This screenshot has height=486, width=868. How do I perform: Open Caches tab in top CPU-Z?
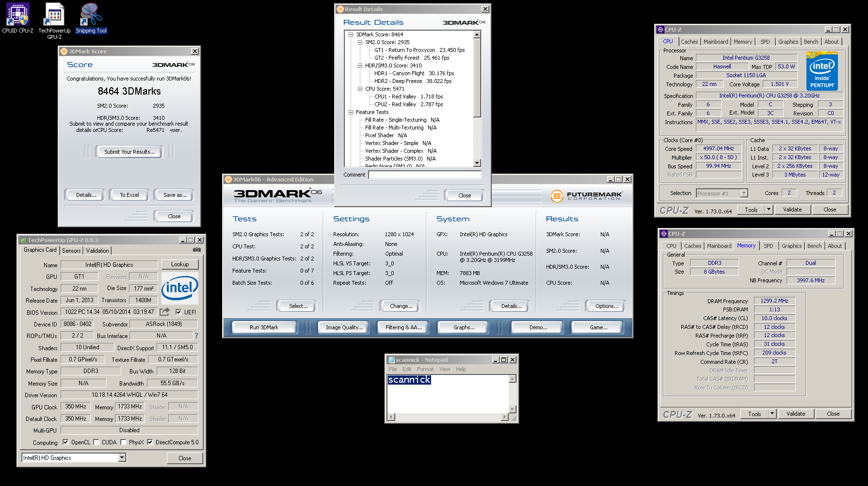coord(689,42)
